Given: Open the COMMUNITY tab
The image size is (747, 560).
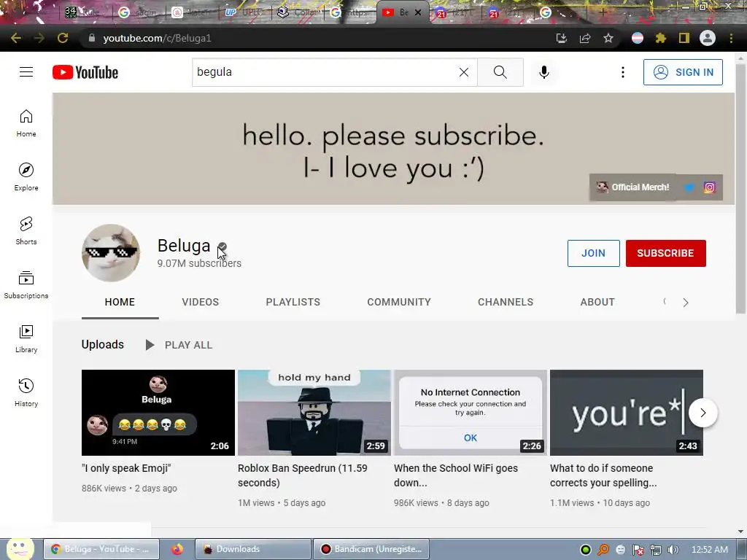Looking at the screenshot, I should (399, 302).
